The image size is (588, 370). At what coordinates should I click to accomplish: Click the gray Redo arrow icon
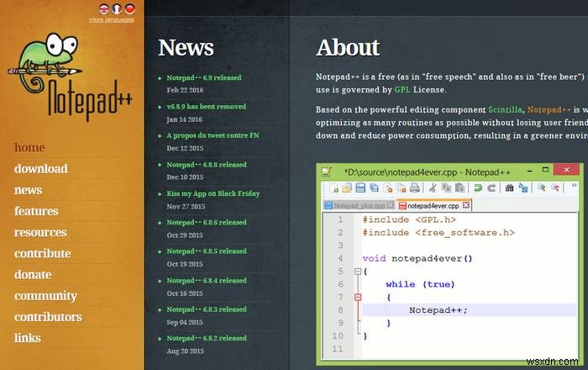[491, 188]
